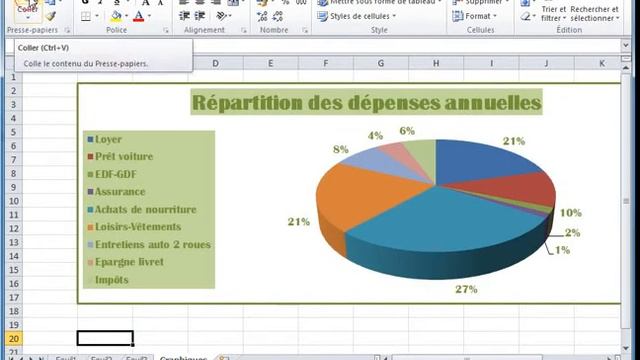
Task: Open Presse-papiers dialog launcher
Action: pyautogui.click(x=67, y=30)
